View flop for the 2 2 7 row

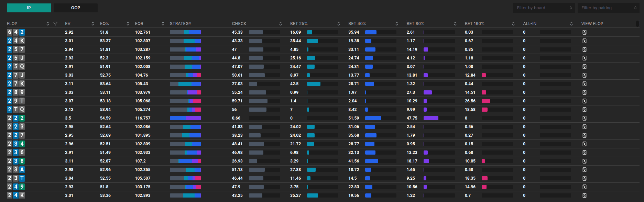coord(585,135)
